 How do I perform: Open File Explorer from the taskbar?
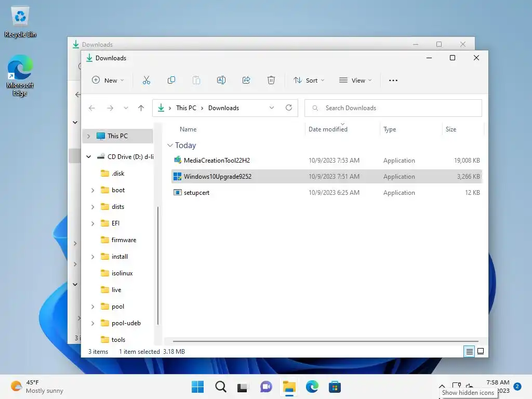[289, 387]
